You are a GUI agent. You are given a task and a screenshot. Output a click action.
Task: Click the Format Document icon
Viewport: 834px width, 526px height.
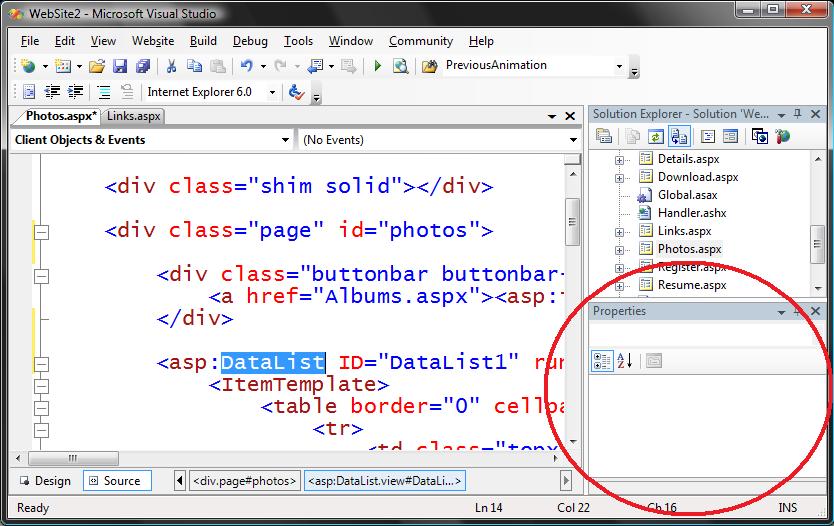click(29, 92)
